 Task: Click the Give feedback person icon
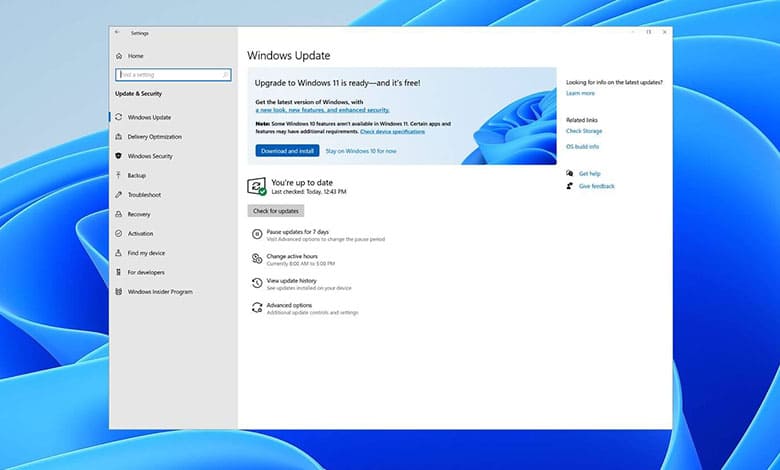coord(570,186)
